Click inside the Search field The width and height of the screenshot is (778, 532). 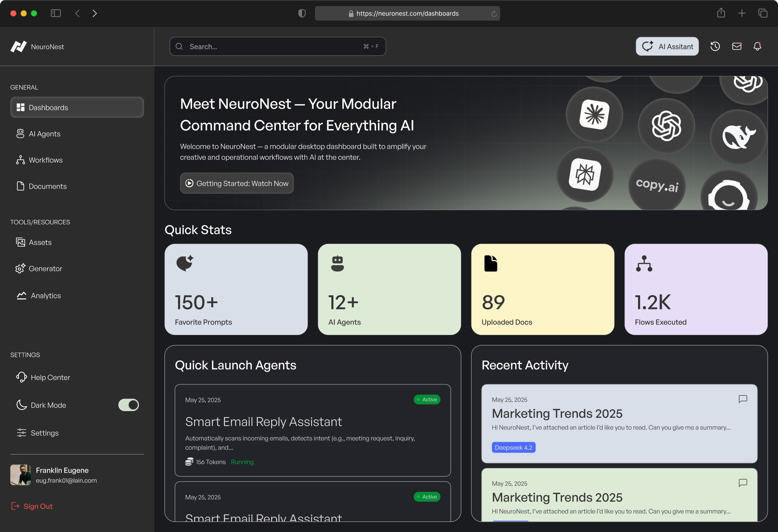[x=277, y=46]
